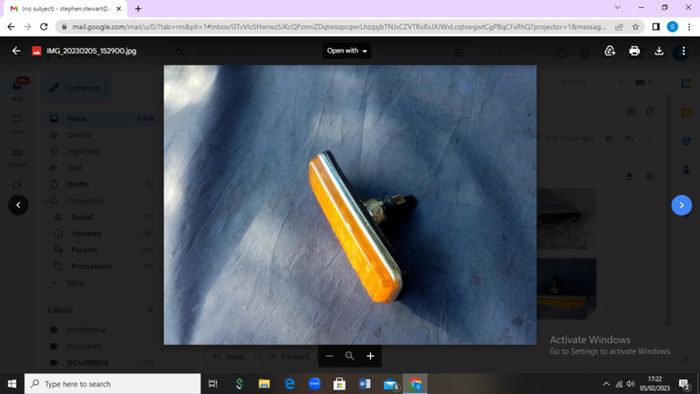Go to the next image
Screen dimensions: 700x394
pos(682,205)
